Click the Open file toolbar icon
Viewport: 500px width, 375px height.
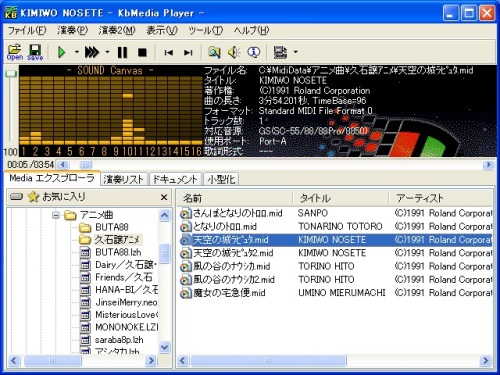pyautogui.click(x=15, y=52)
